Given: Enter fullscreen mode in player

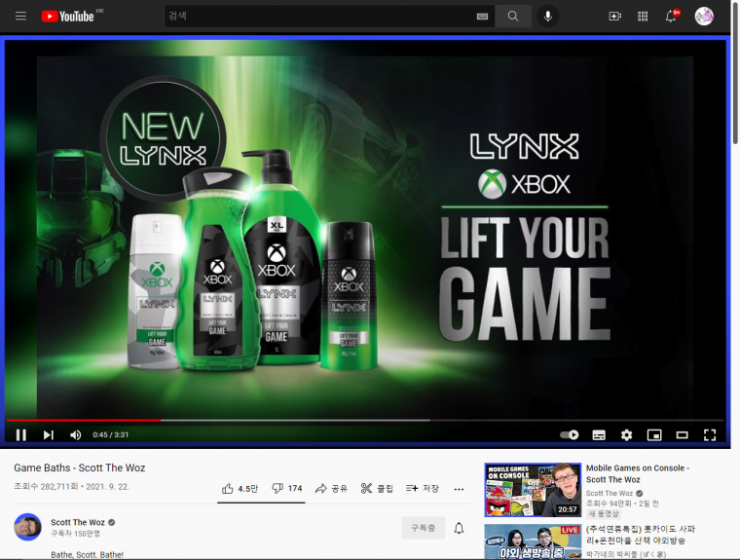Looking at the screenshot, I should click(709, 435).
